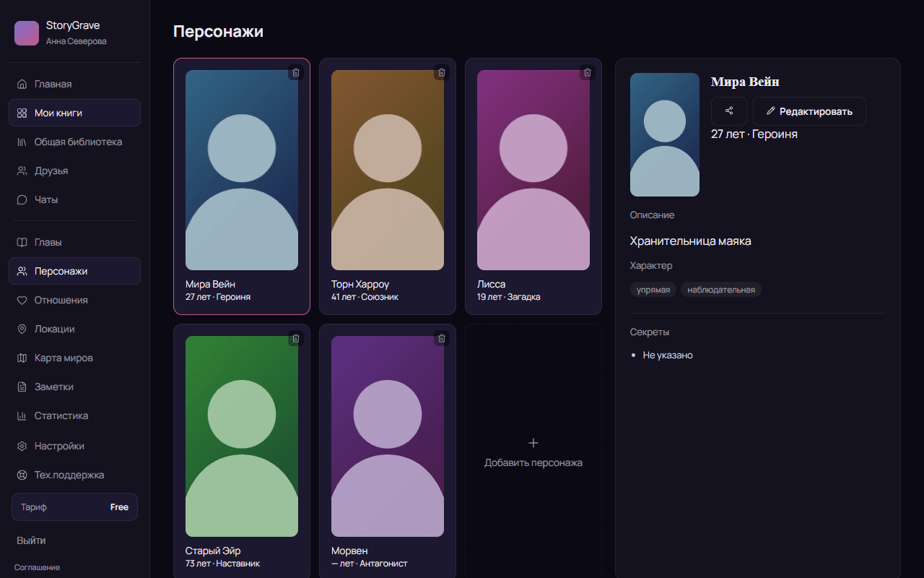Click Выйти to log out
The width and height of the screenshot is (924, 578).
tap(31, 540)
